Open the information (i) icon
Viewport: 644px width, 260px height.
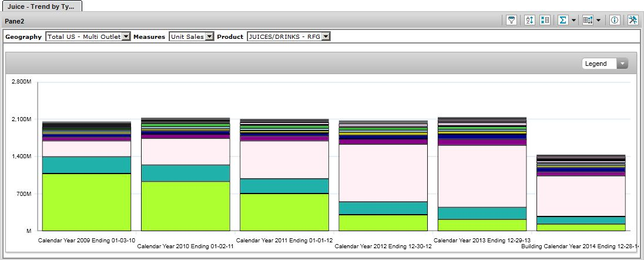pyautogui.click(x=615, y=20)
